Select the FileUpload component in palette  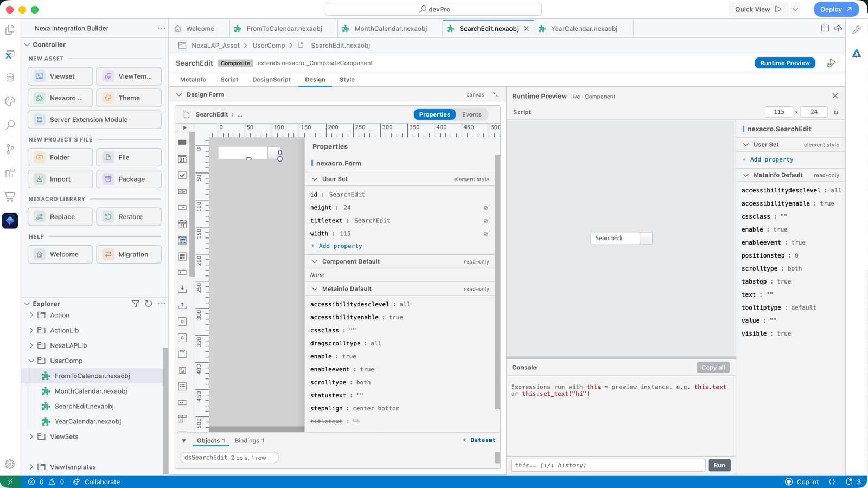pyautogui.click(x=182, y=305)
